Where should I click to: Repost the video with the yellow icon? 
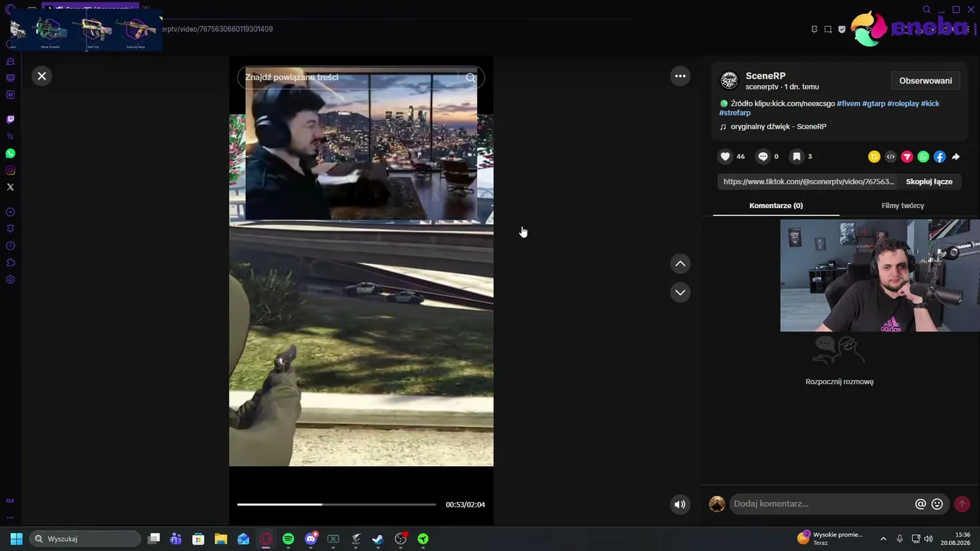pos(874,157)
